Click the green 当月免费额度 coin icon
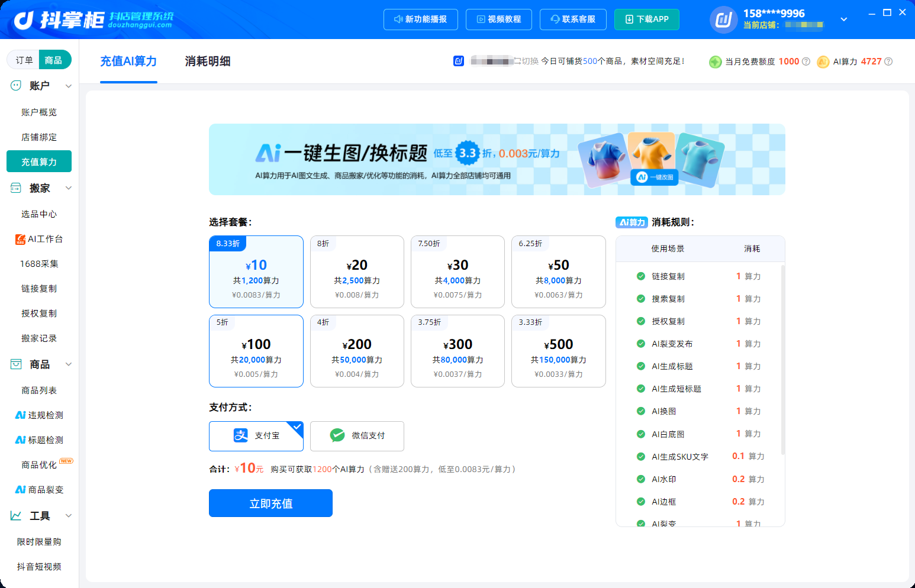 [716, 62]
